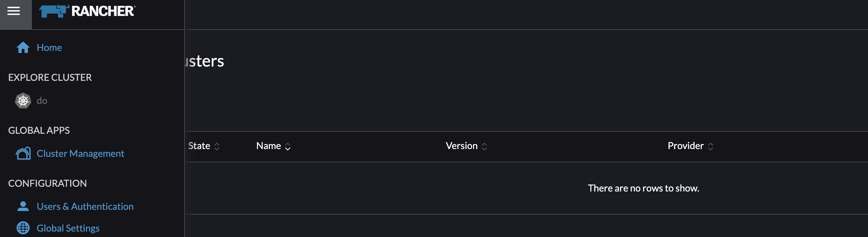868x237 pixels.
Task: Open Cluster Management from the sidebar
Action: [80, 153]
